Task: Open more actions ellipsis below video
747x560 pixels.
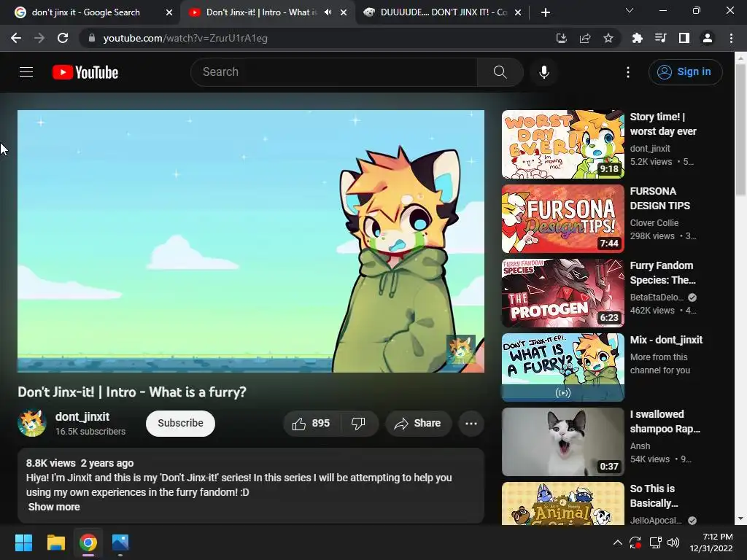Action: 471,424
